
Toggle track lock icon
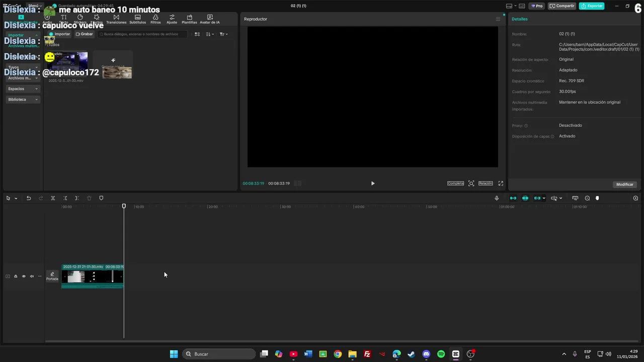pyautogui.click(x=16, y=276)
